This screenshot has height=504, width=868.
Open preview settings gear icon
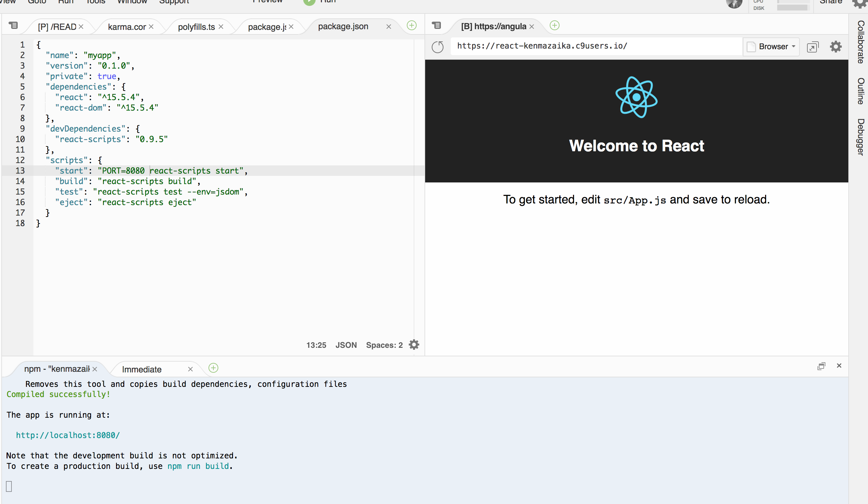pos(836,47)
